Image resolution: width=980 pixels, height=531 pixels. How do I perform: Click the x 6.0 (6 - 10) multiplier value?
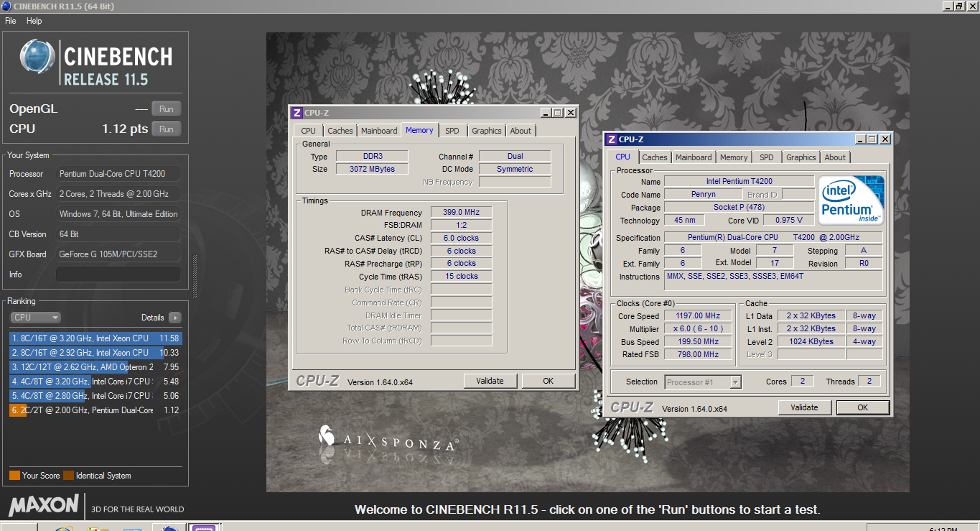(x=698, y=329)
